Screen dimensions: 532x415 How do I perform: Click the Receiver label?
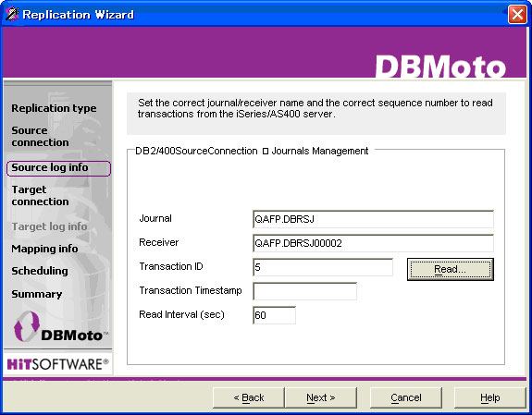(x=159, y=242)
